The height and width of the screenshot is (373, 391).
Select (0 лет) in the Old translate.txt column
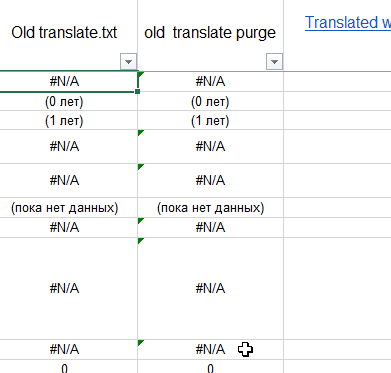click(64, 101)
